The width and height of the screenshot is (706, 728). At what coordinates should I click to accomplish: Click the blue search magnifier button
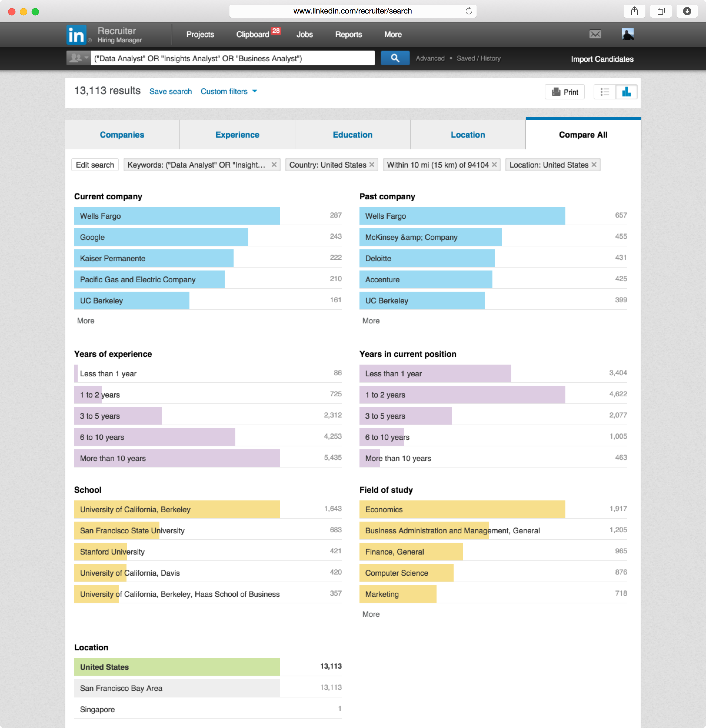[x=395, y=58]
